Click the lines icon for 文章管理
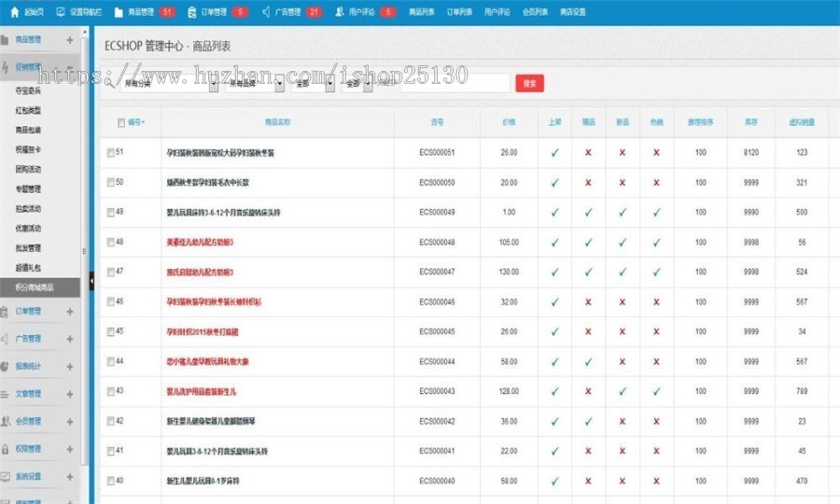Image resolution: width=840 pixels, height=504 pixels. point(5,394)
